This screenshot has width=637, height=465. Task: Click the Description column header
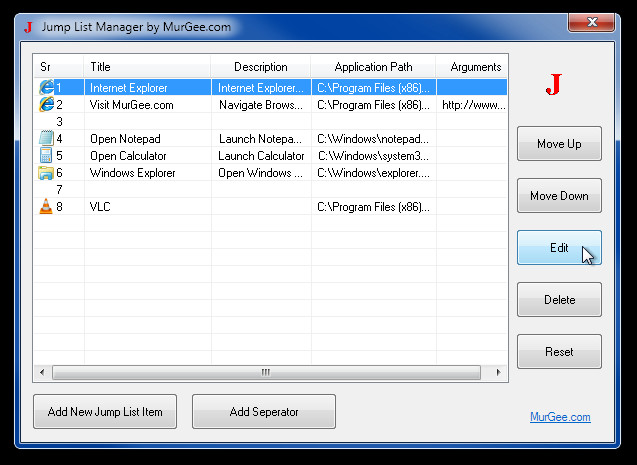pos(260,67)
